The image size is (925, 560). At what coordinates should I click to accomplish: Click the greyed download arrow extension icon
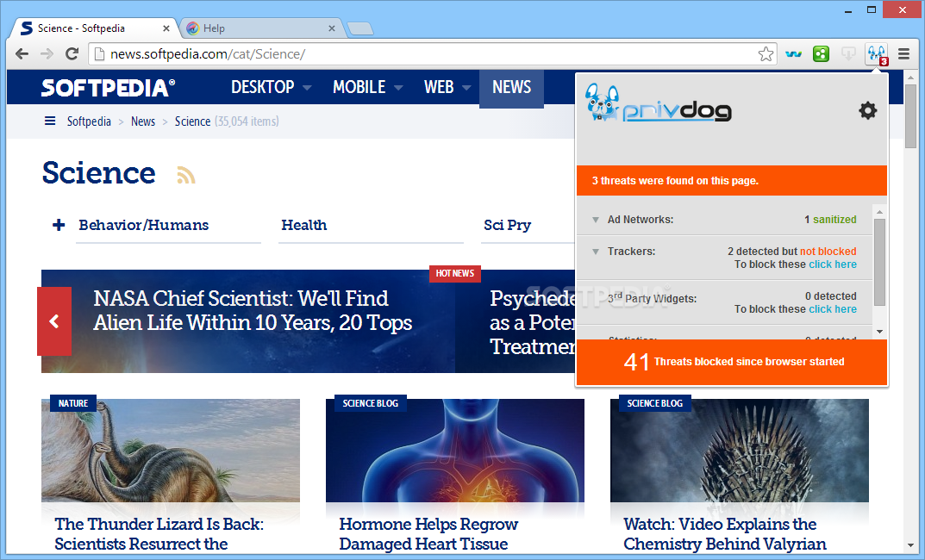coord(848,54)
